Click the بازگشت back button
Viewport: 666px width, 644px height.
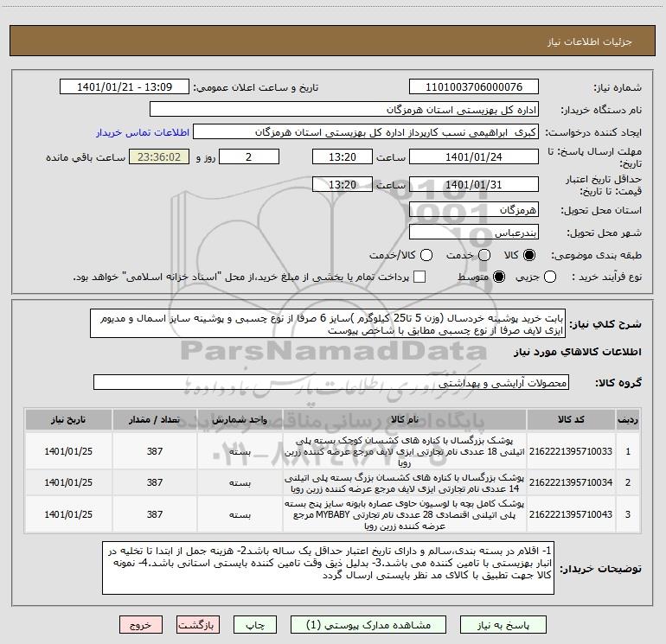click(x=198, y=624)
